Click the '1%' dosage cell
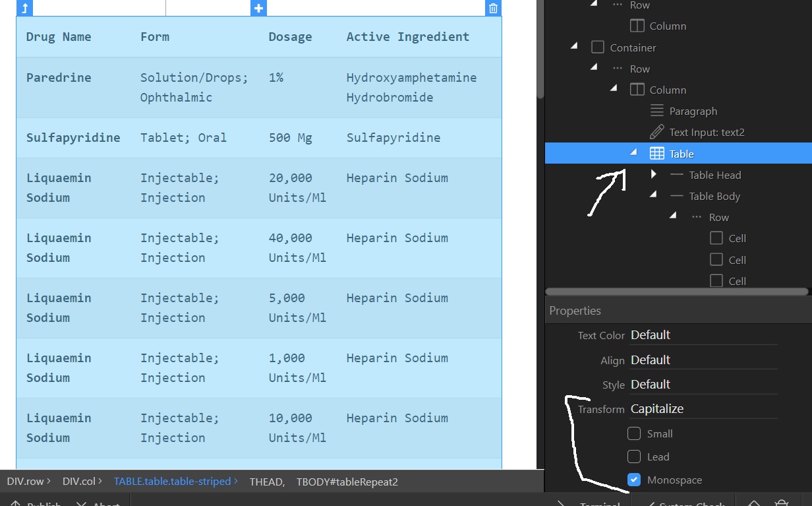Image resolution: width=812 pixels, height=506 pixels. [276, 77]
